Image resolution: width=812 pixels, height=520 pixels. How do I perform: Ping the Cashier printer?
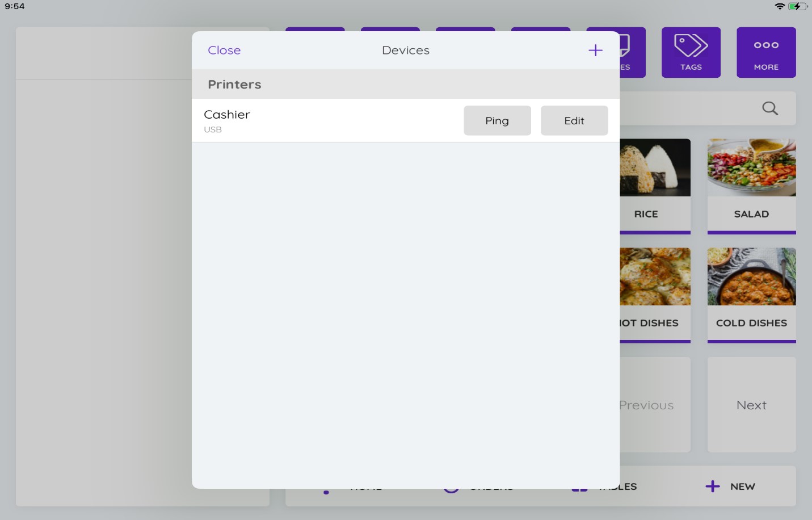coord(497,120)
